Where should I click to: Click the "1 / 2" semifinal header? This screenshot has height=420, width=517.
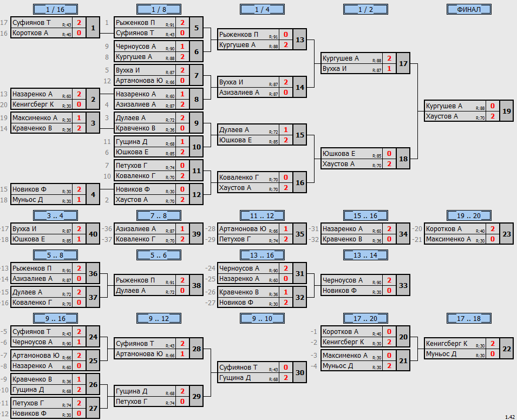coord(365,9)
